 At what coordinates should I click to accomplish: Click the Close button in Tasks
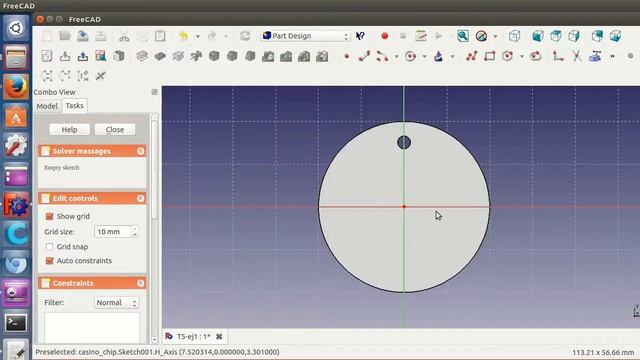[x=115, y=129]
